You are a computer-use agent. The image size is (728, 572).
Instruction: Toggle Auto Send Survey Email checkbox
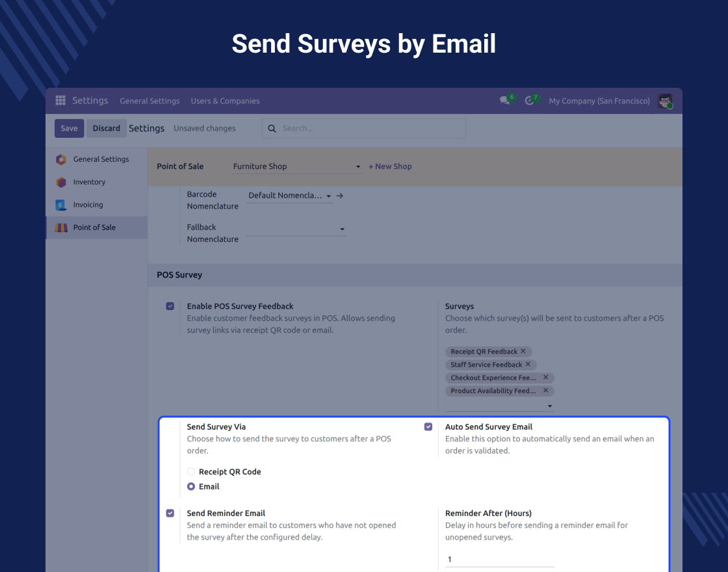(x=428, y=426)
